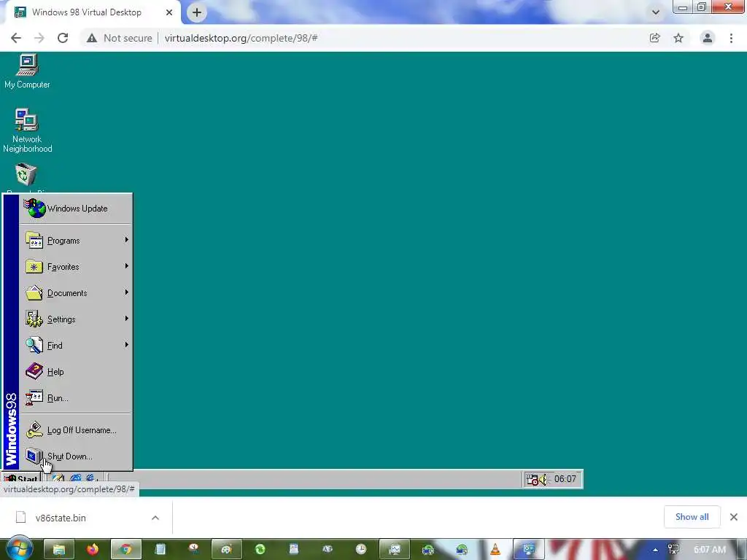The image size is (747, 560).
Task: Click Internet Explorer quick launch icon
Action: [x=75, y=478]
